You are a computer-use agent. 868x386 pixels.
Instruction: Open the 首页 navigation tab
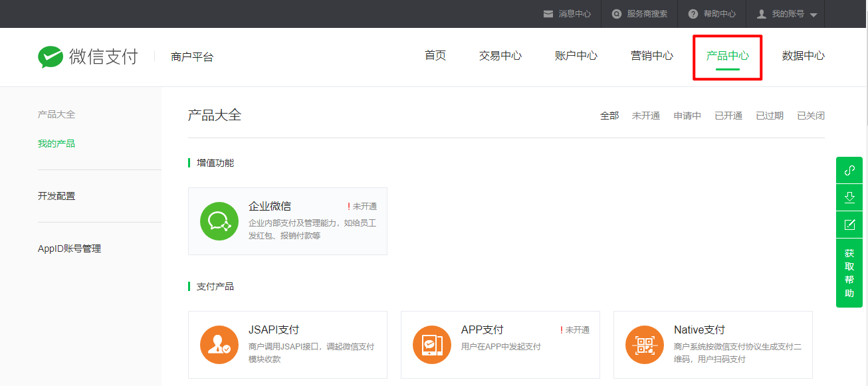pos(435,56)
